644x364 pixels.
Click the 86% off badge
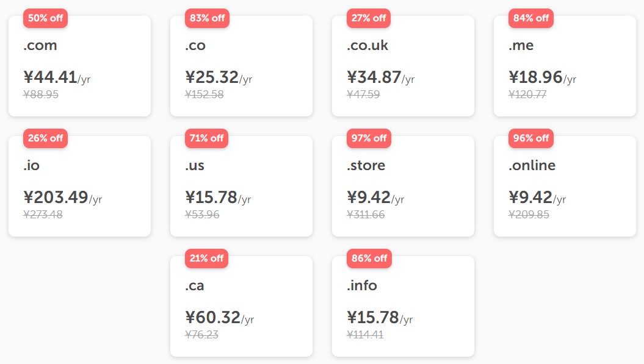[369, 259]
